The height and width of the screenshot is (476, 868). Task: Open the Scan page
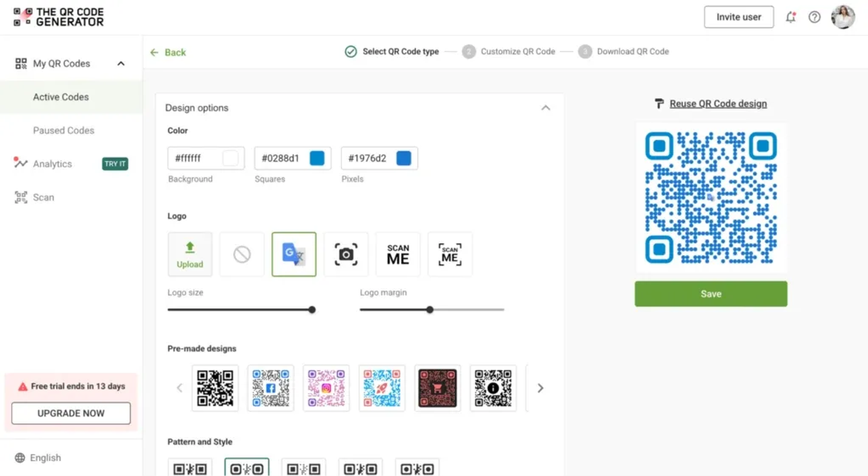pos(43,197)
